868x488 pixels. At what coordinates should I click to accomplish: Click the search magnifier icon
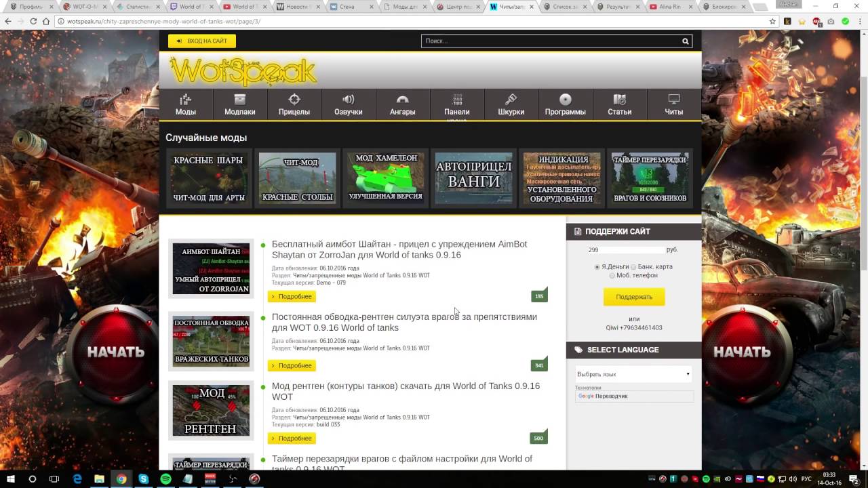(x=686, y=41)
